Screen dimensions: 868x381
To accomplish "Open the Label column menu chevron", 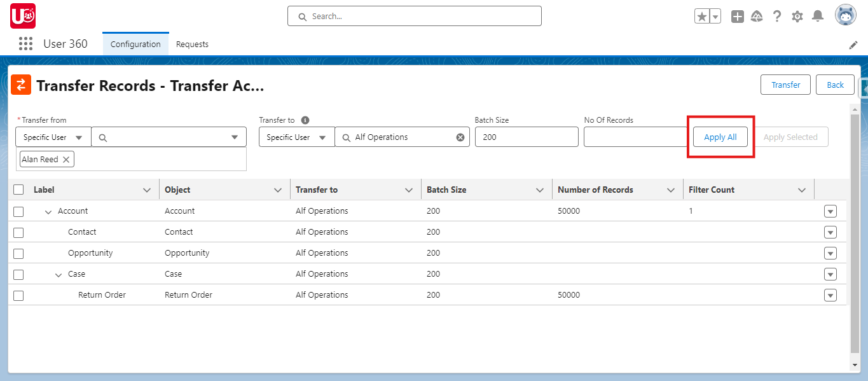I will [x=147, y=190].
